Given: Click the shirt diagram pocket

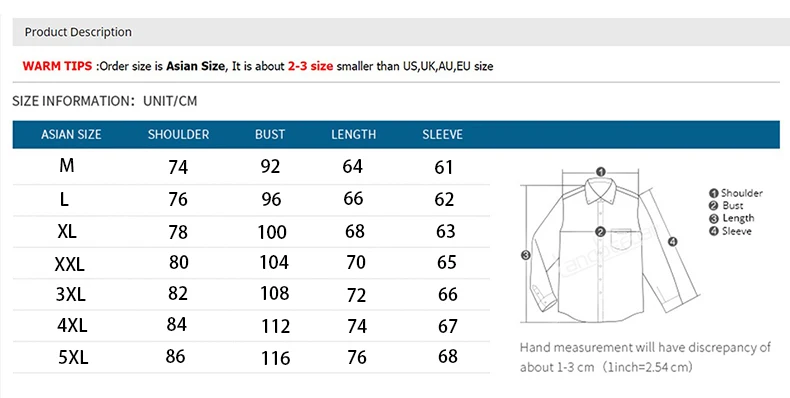Looking at the screenshot, I should pyautogui.click(x=621, y=239).
